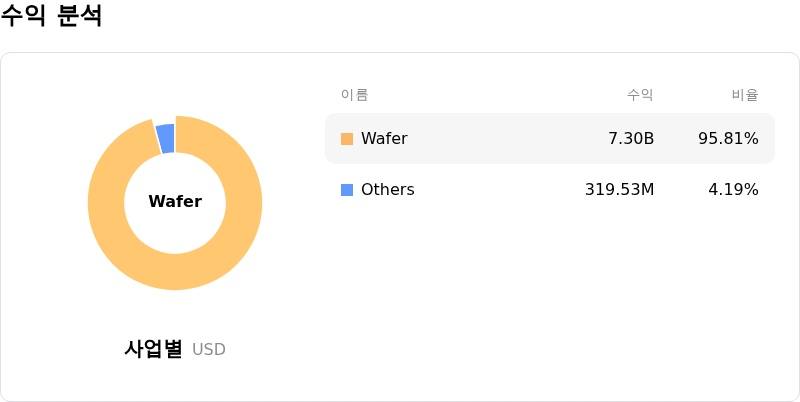The image size is (800, 402).
Task: Click the 수익 column header
Action: pos(640,95)
